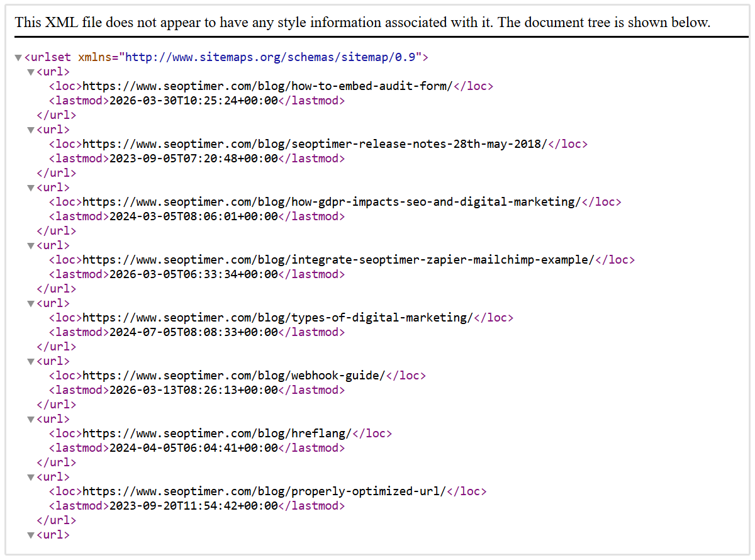Screen dimensions: 755x560
Task: Collapse the url node for webhook-guide
Action: (31, 362)
